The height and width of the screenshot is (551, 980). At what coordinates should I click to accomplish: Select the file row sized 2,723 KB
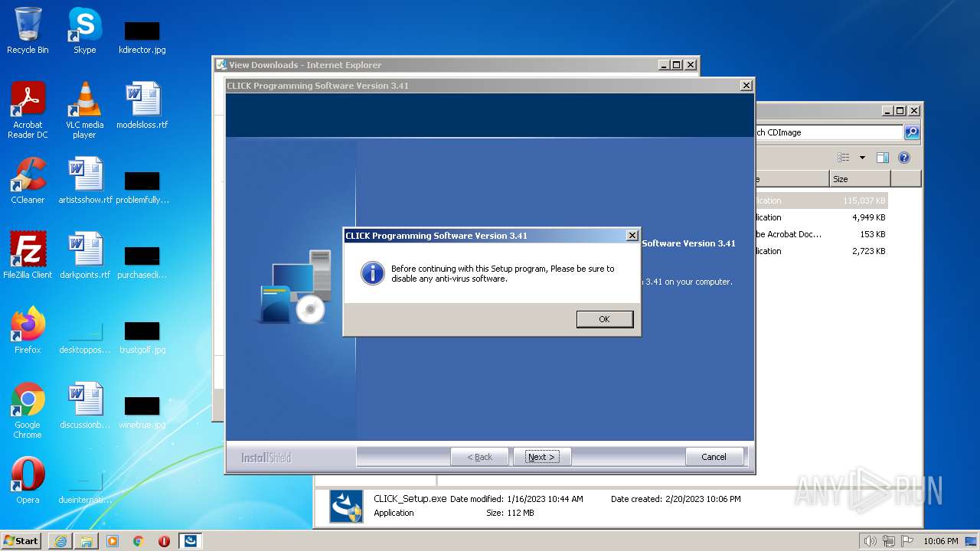[x=821, y=251]
